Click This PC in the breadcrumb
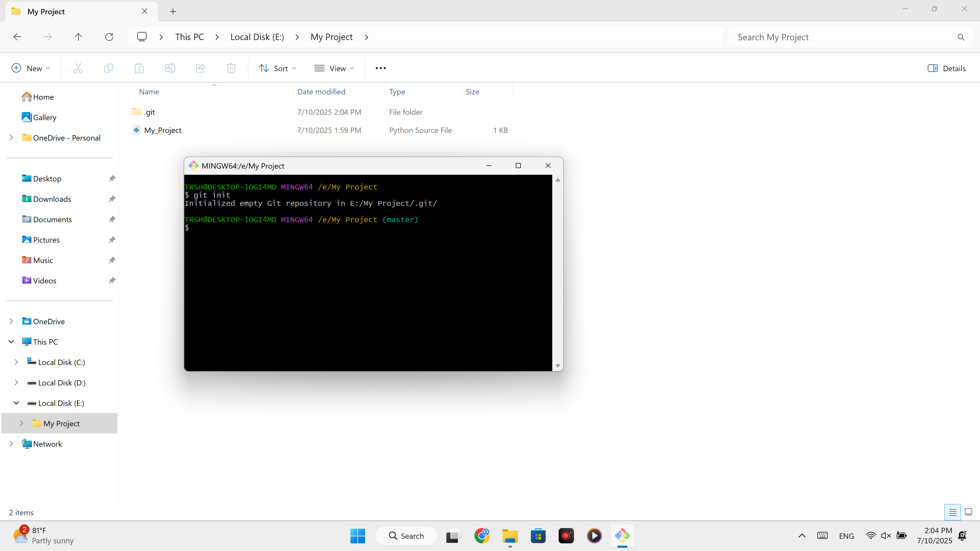Image resolution: width=980 pixels, height=551 pixels. (x=189, y=37)
